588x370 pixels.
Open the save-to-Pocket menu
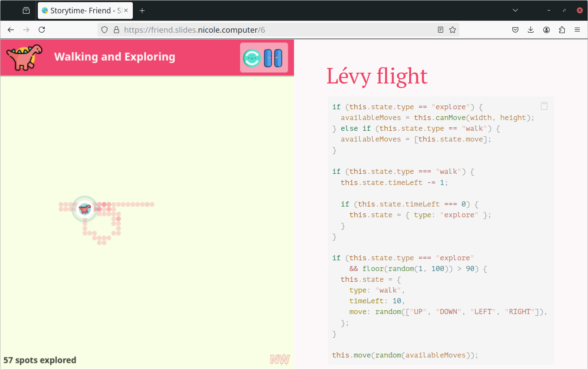point(515,30)
